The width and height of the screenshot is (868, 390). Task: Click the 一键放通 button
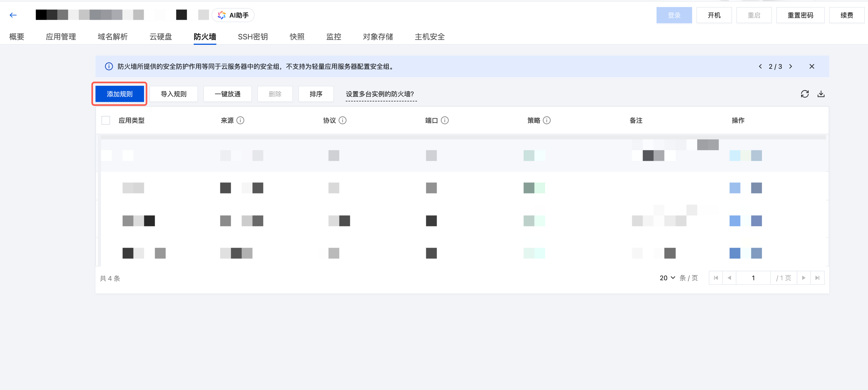pos(227,94)
